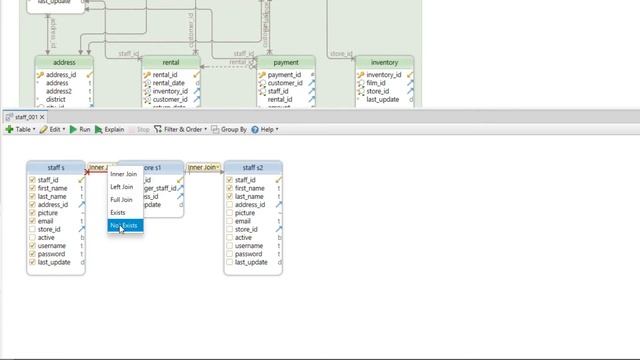Viewport: 640px width, 360px height.
Task: Click the primary key icon beside address_id
Action: click(x=40, y=75)
